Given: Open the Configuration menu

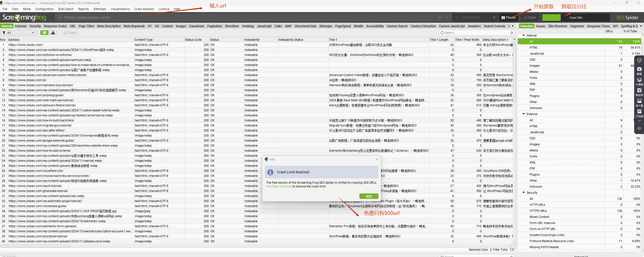Looking at the screenshot, I should click(x=44, y=9).
